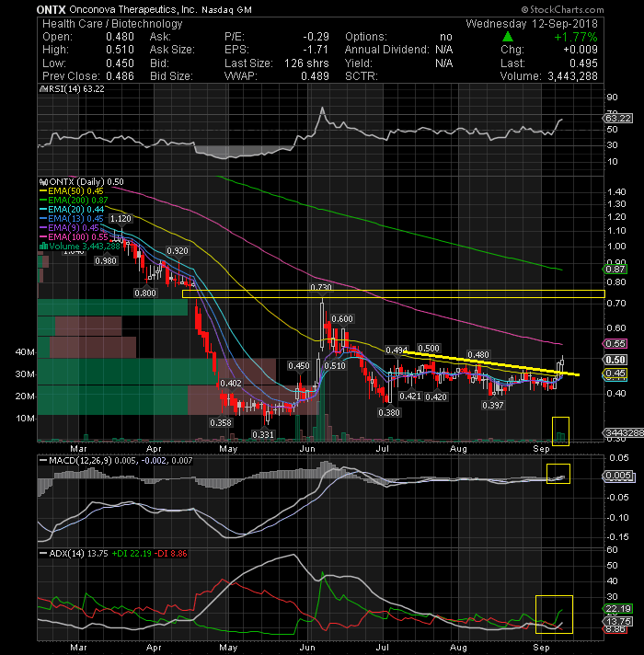Image resolution: width=644 pixels, height=655 pixels.
Task: Click the 0.920 price annotation
Action: click(178, 250)
